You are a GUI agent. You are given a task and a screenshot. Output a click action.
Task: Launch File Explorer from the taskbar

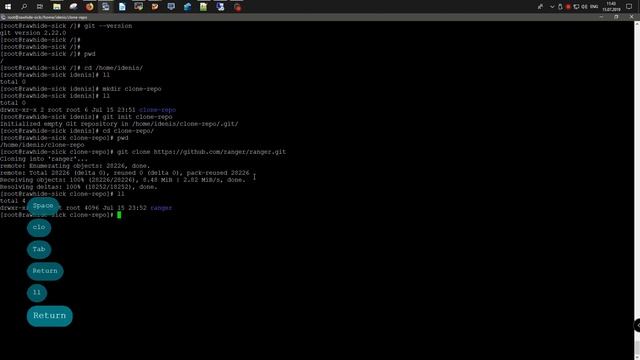[57, 7]
